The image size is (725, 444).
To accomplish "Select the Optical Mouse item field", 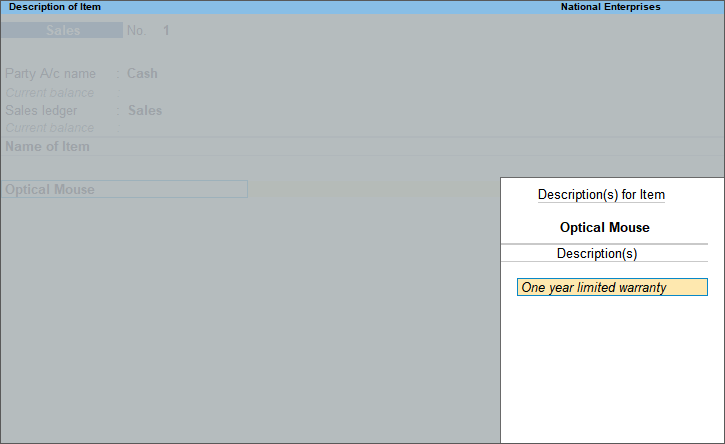I will [124, 189].
